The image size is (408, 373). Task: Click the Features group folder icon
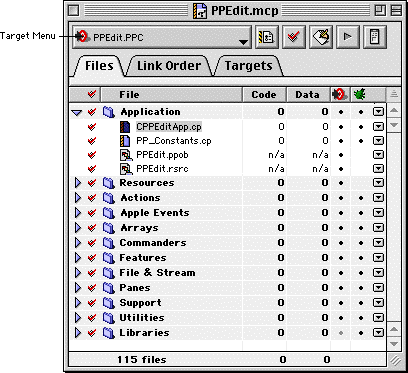[109, 258]
